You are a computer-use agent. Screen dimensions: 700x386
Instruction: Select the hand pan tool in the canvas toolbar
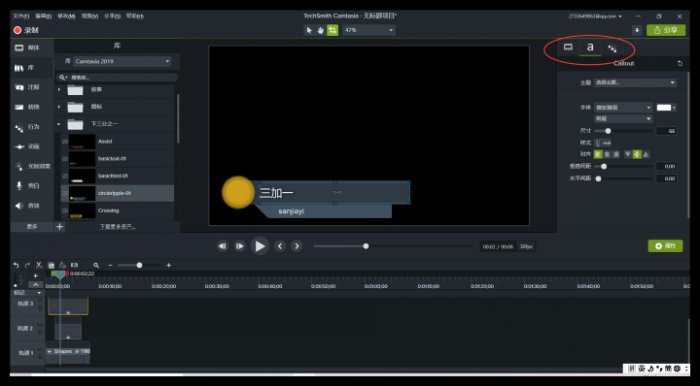coord(321,30)
